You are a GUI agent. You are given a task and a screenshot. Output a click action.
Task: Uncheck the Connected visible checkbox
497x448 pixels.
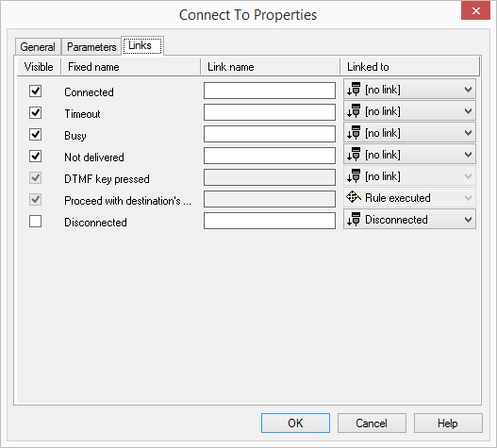point(35,91)
